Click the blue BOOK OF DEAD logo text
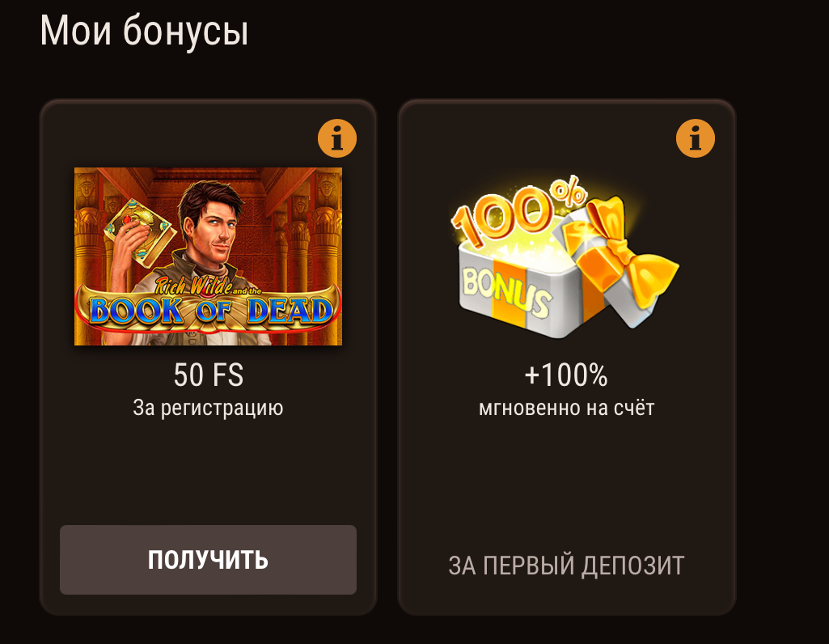Viewport: 829px width, 644px height. pos(210,311)
